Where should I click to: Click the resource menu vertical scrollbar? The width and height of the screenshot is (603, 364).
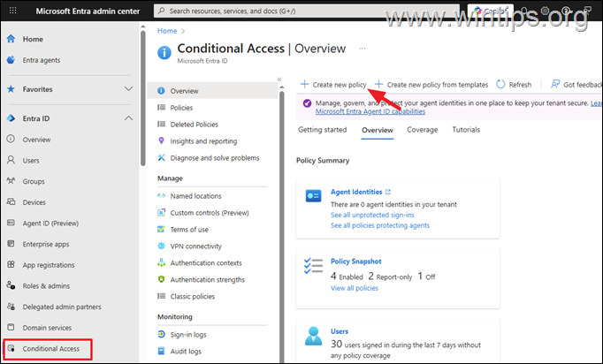pyautogui.click(x=282, y=227)
